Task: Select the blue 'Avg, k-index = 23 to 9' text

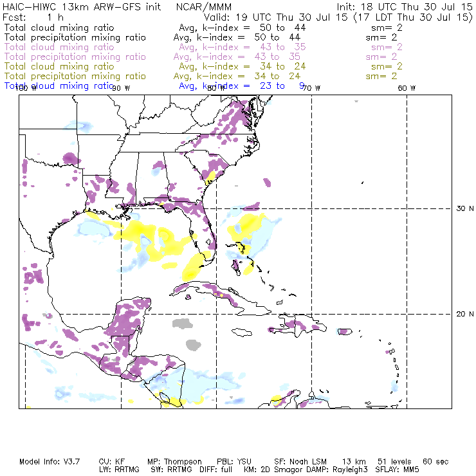Action: point(242,86)
